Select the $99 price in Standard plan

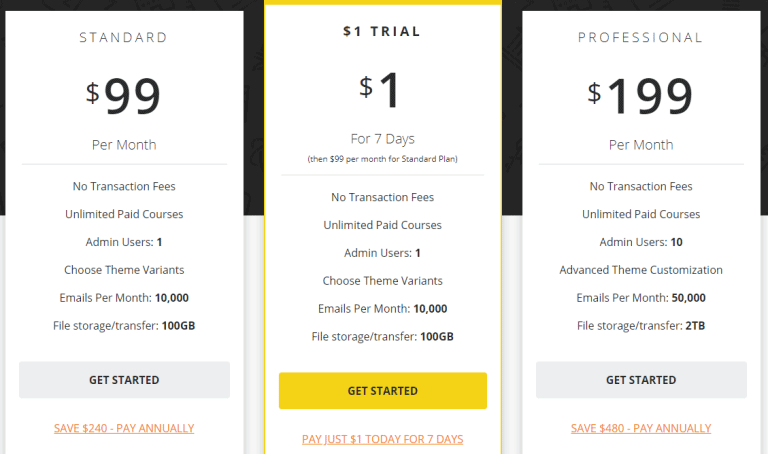click(124, 96)
